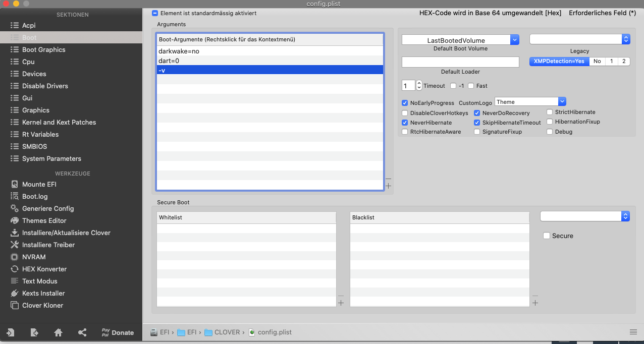Uncheck NeverHibernate
The image size is (644, 344).
click(x=405, y=123)
